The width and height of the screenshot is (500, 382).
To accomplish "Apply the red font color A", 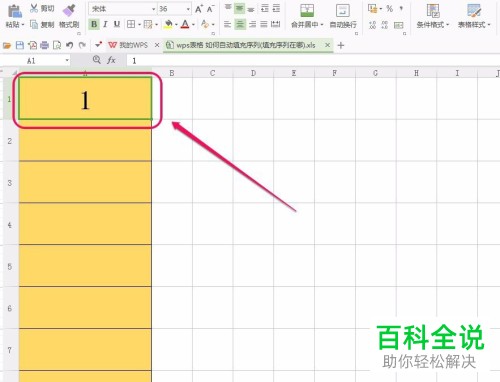I will coord(185,24).
